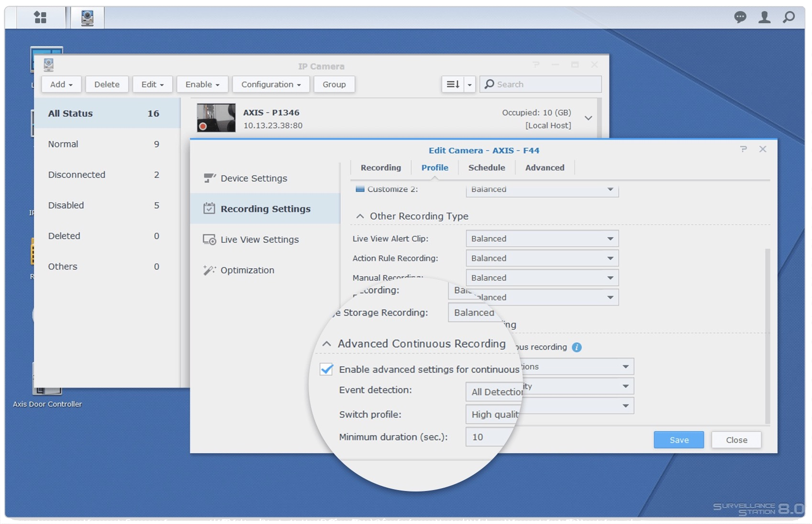Open the Configuration menu button
Image resolution: width=812 pixels, height=524 pixels.
pos(271,85)
